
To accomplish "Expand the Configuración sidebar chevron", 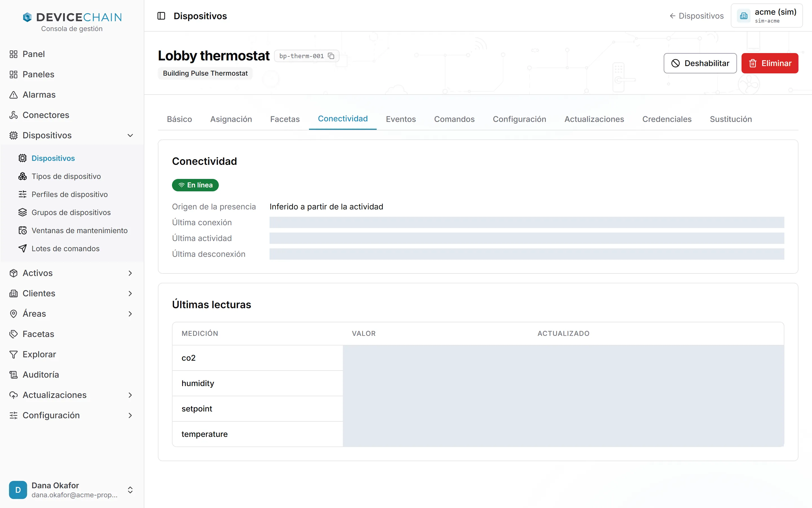I will pos(130,415).
